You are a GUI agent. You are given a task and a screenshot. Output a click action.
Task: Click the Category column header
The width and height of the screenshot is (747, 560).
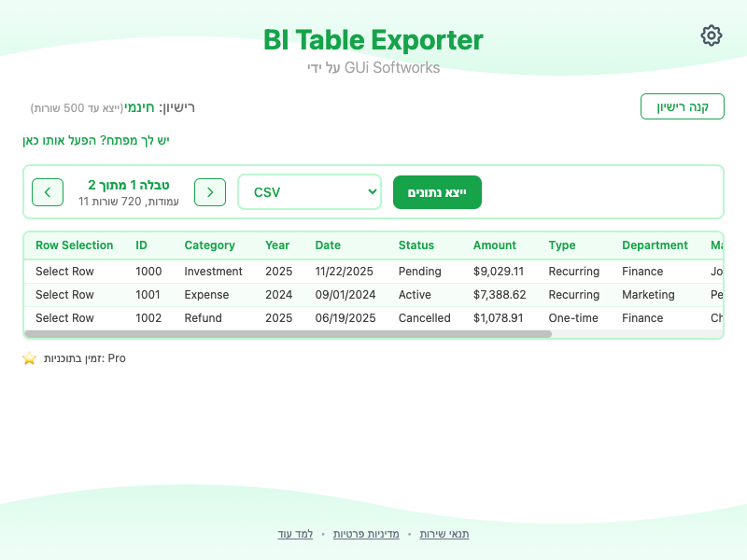click(209, 245)
